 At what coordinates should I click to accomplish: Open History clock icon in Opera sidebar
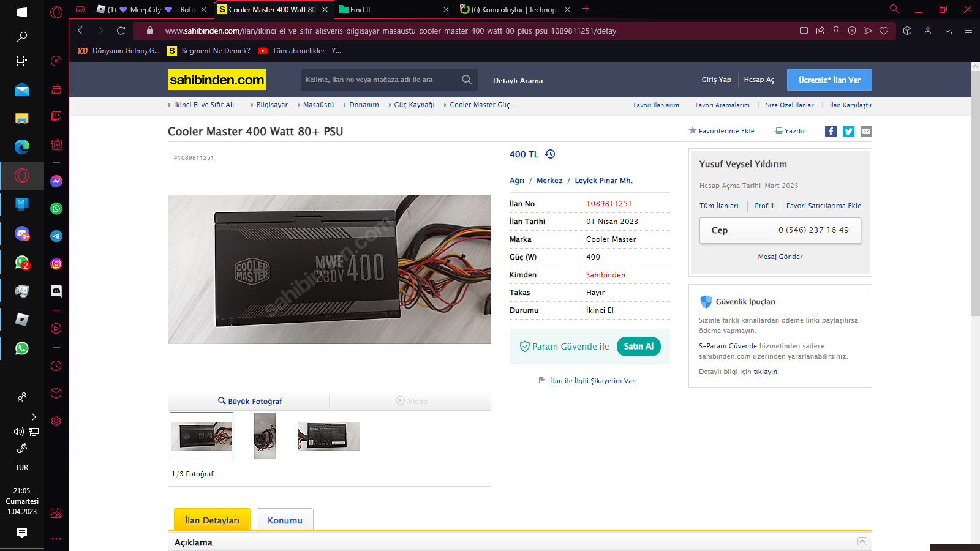pyautogui.click(x=56, y=366)
